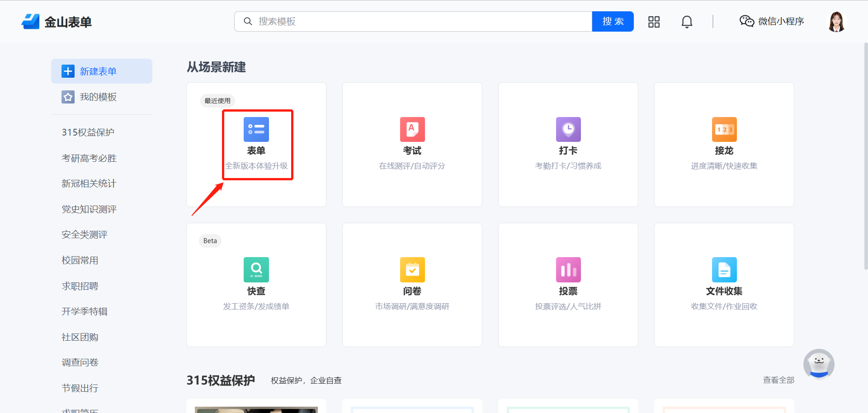Viewport: 868px width, 413px height.
Task: Click the 从场景新建 heading
Action: click(x=217, y=67)
